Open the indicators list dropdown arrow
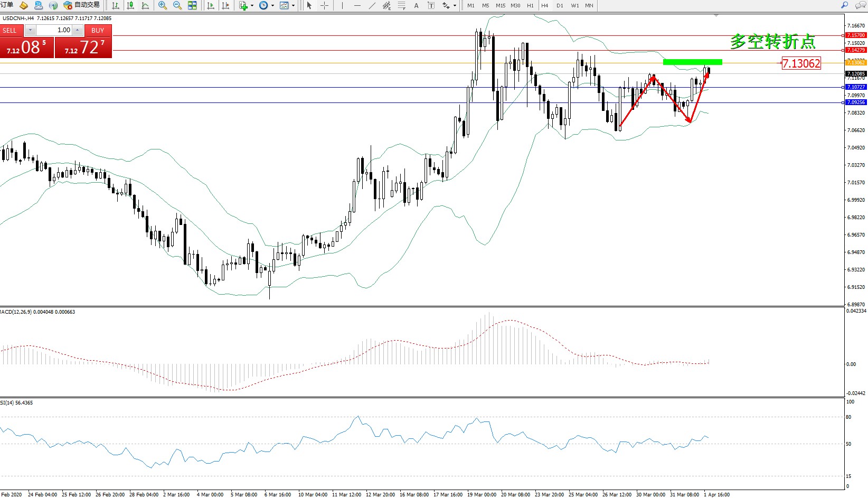Screen dimensions: 868x498 click(252, 6)
